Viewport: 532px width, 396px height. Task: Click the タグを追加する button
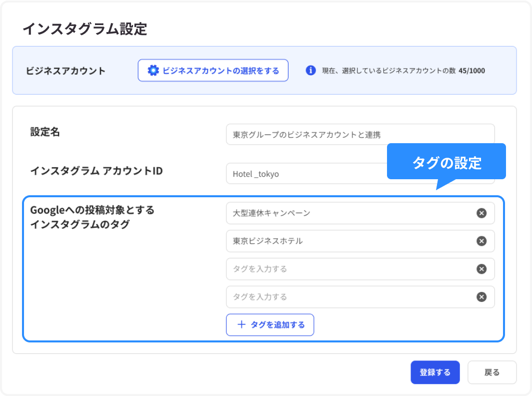pos(270,324)
